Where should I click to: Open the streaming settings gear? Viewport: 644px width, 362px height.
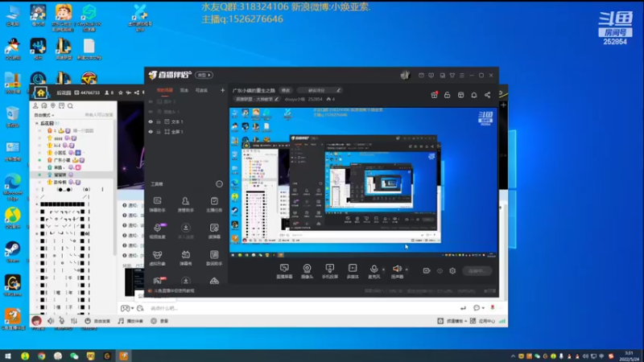point(452,271)
